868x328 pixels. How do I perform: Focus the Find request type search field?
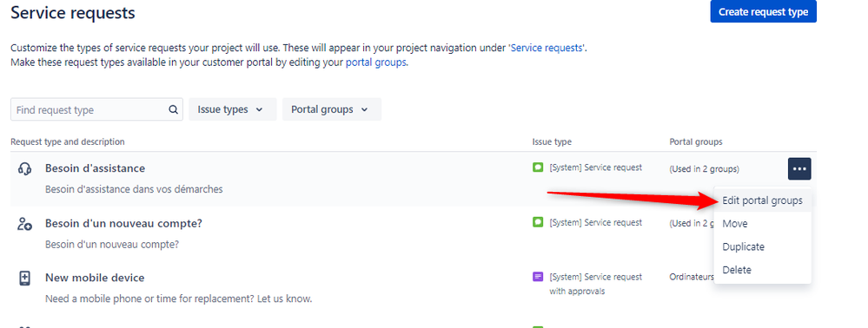tap(96, 109)
